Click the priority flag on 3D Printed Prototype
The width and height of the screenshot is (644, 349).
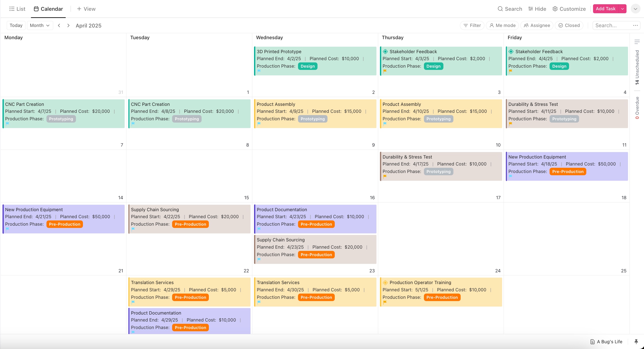(x=259, y=71)
